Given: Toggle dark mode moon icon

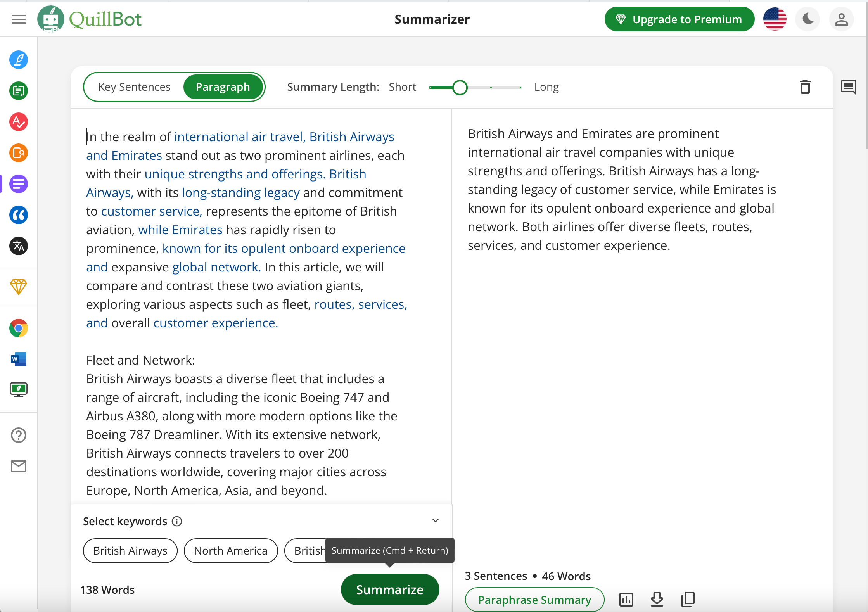Looking at the screenshot, I should pyautogui.click(x=808, y=19).
